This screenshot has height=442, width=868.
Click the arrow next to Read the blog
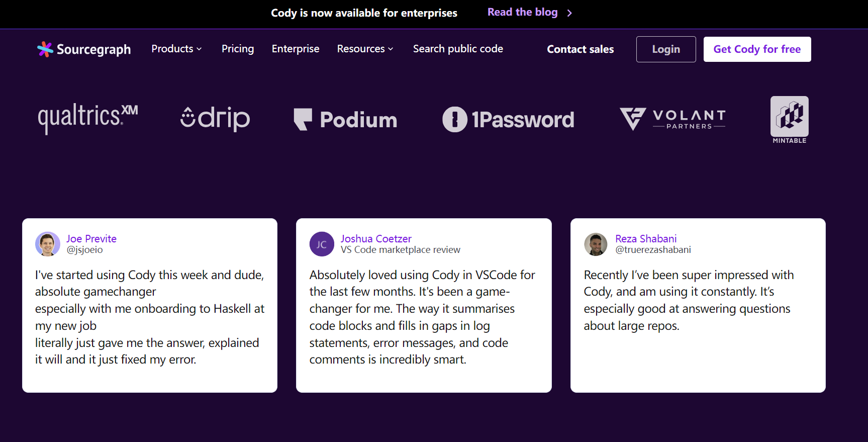pyautogui.click(x=569, y=13)
